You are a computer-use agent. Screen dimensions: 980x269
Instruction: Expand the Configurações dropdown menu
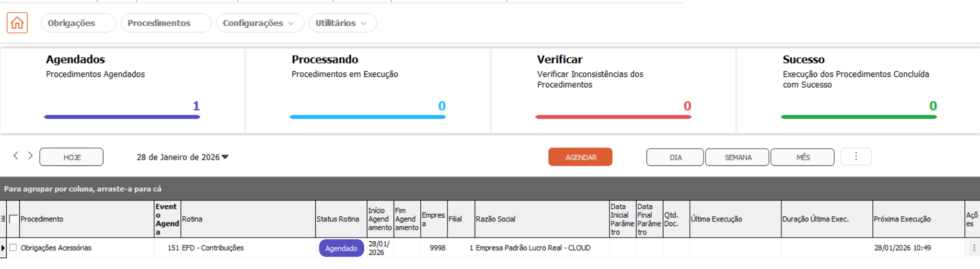coord(259,23)
